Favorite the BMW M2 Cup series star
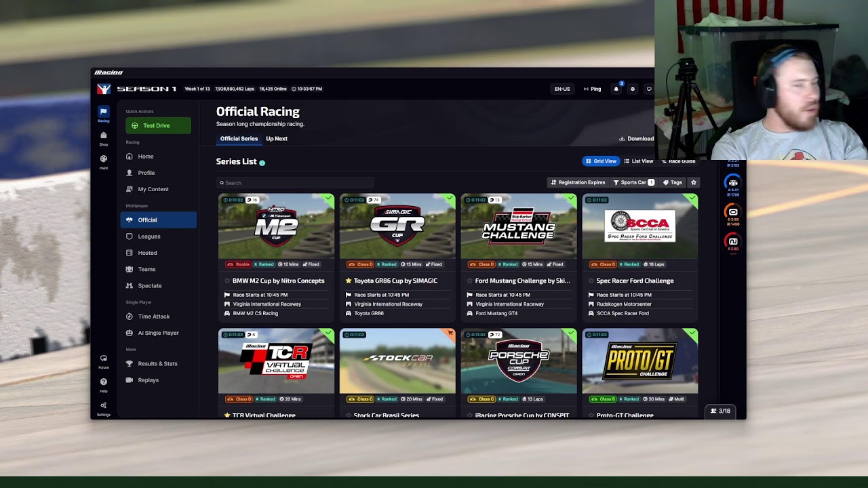This screenshot has height=488, width=868. (x=227, y=281)
